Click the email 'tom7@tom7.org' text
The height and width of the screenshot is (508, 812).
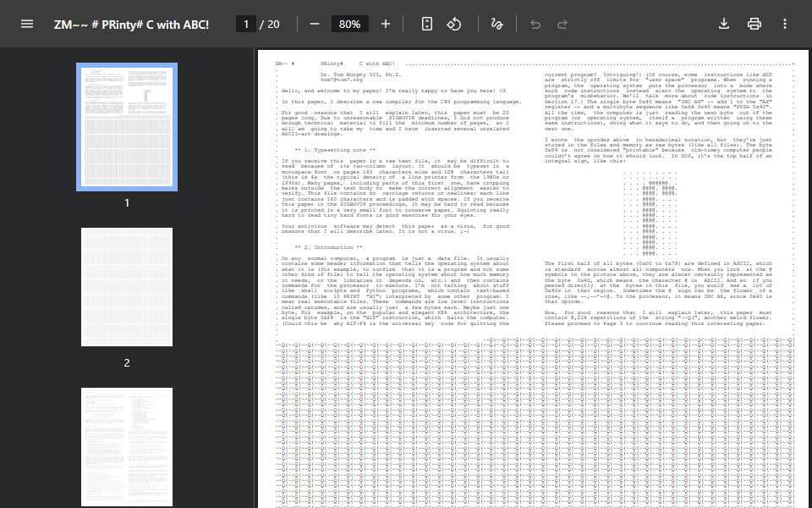(341, 80)
